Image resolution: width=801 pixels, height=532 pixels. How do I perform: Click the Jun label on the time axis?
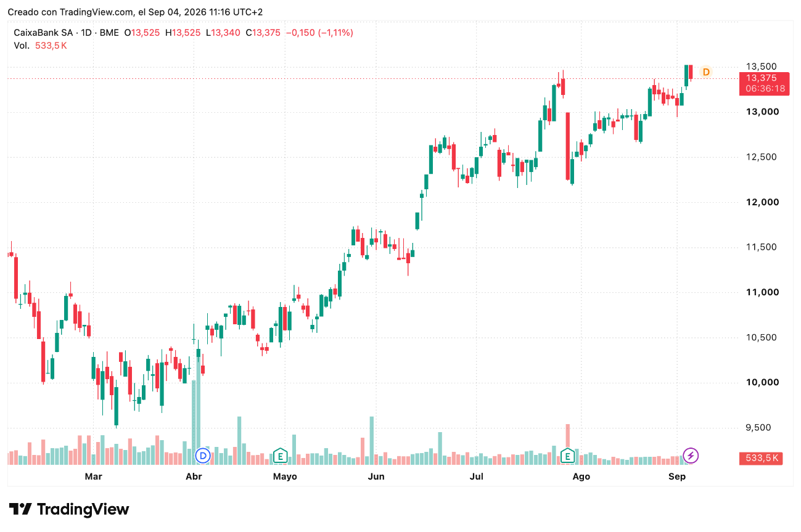coord(376,477)
